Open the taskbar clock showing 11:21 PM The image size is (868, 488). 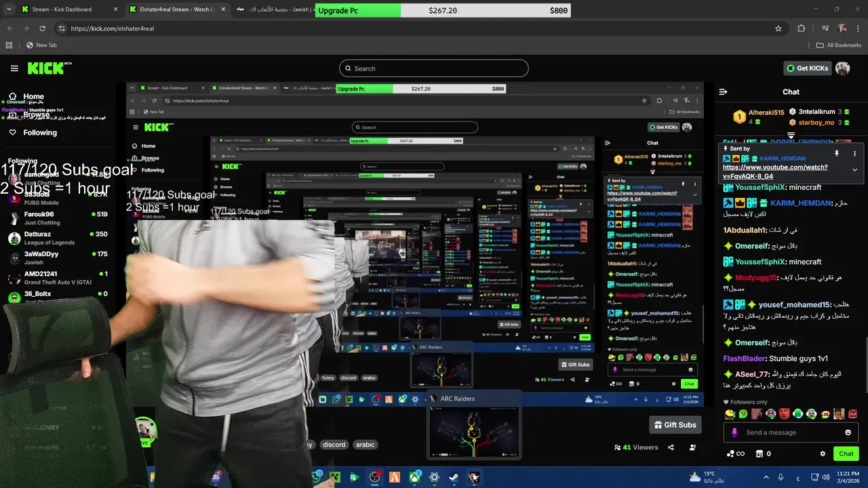point(848,477)
